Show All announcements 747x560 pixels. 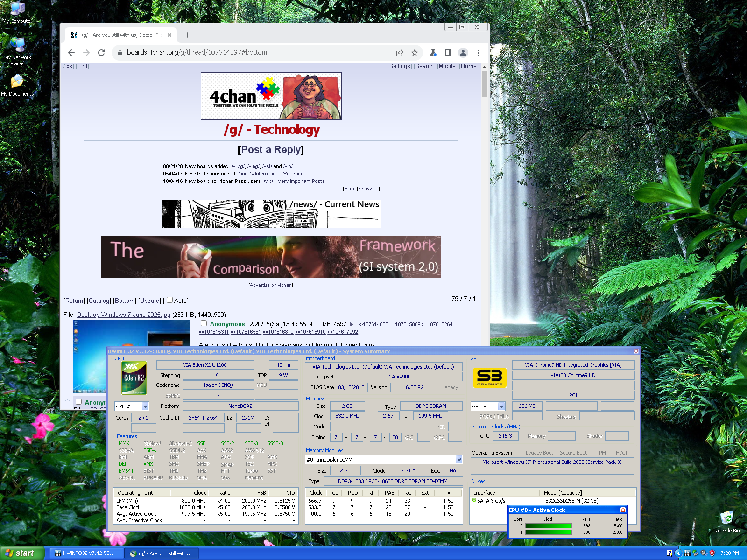coord(369,189)
